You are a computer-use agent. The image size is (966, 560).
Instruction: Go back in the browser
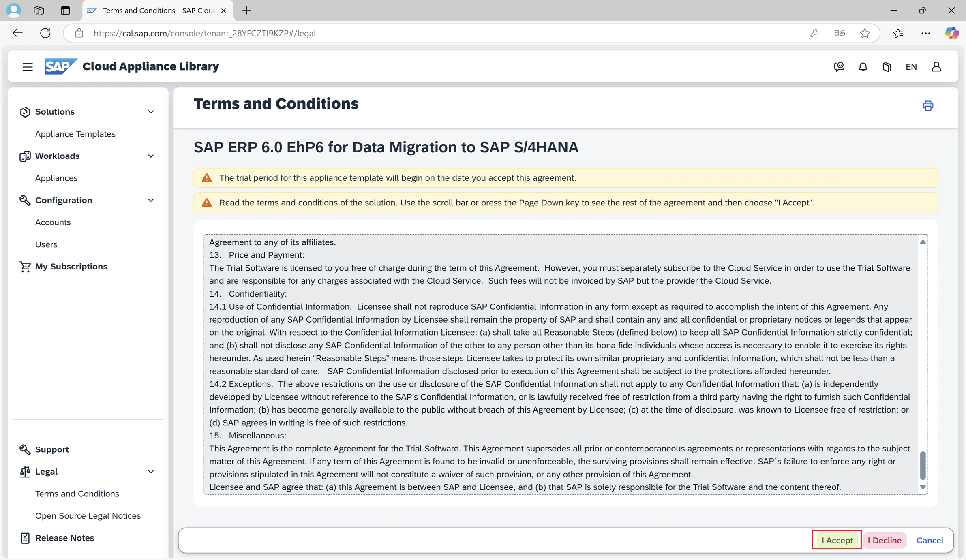click(x=17, y=33)
